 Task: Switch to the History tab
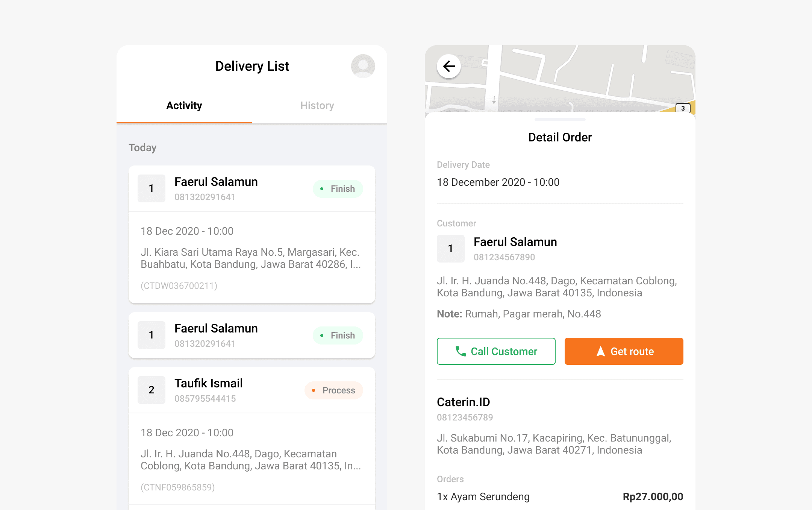tap(317, 106)
